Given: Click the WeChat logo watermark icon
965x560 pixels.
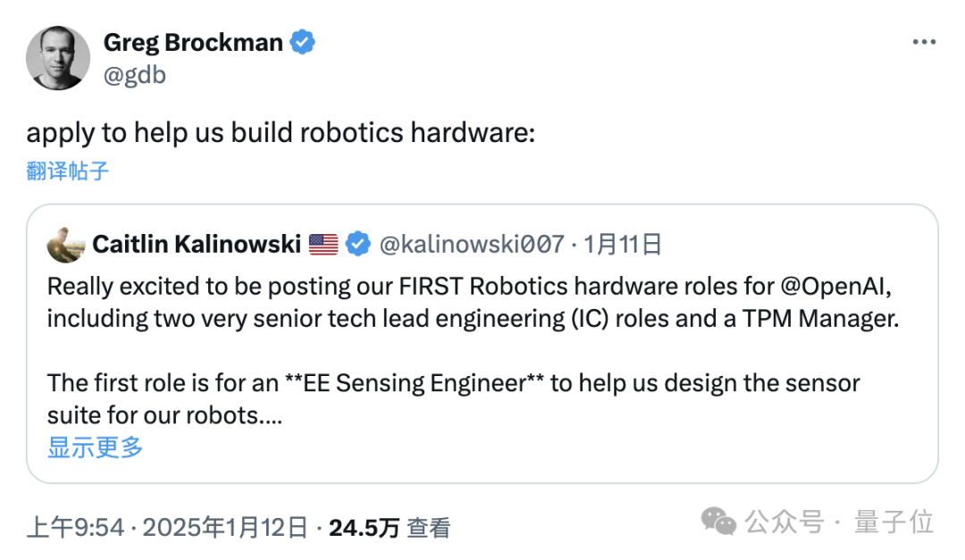Looking at the screenshot, I should pyautogui.click(x=719, y=522).
